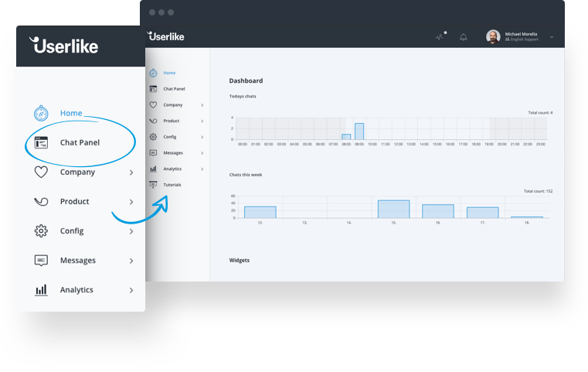The image size is (588, 372).
Task: Click small Messages icon in dashboard sidebar
Action: (x=153, y=153)
